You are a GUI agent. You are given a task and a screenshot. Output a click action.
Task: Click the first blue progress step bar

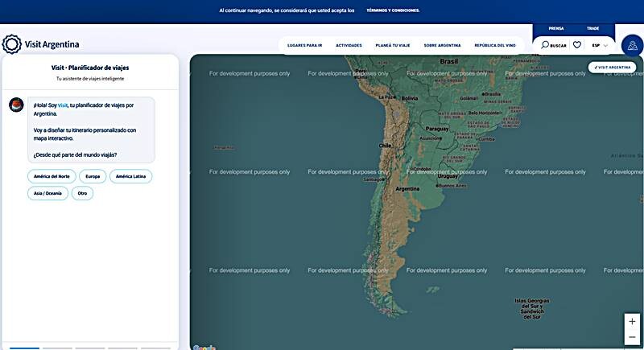pyautogui.click(x=25, y=348)
